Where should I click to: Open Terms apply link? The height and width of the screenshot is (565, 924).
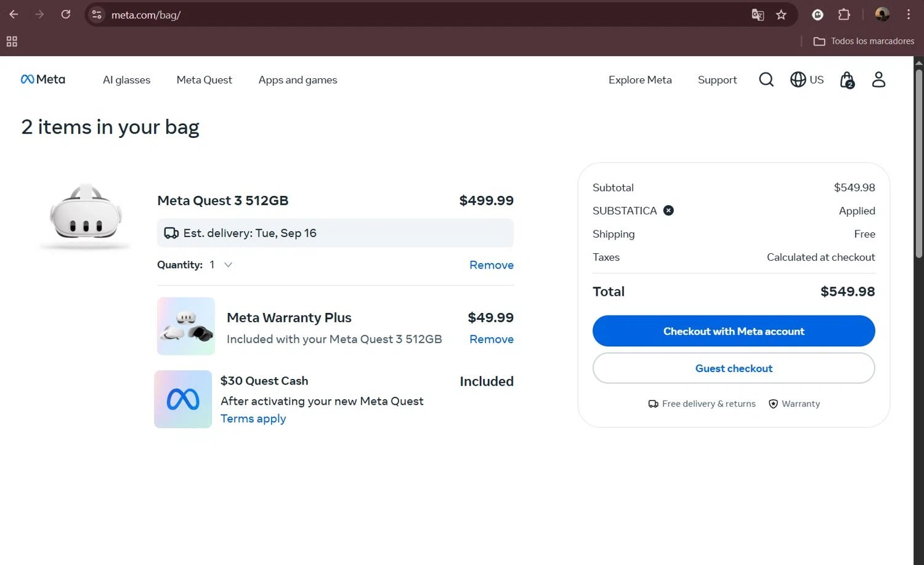253,419
